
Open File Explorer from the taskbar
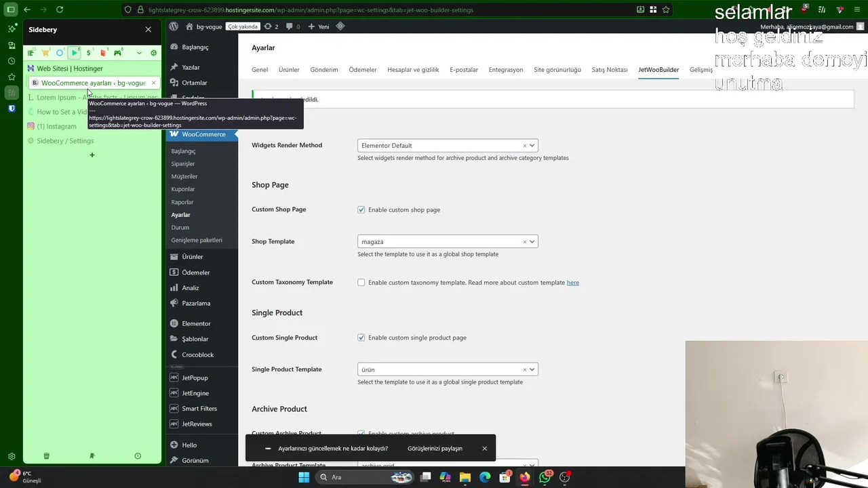[465, 477]
